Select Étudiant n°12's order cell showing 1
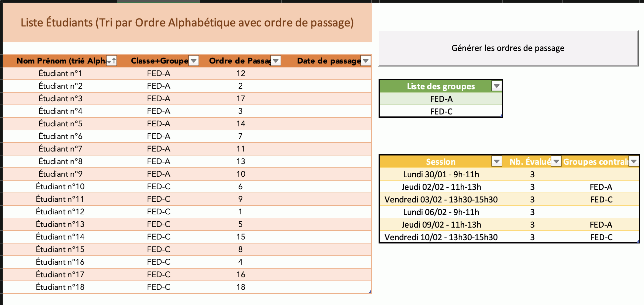 pyautogui.click(x=240, y=212)
